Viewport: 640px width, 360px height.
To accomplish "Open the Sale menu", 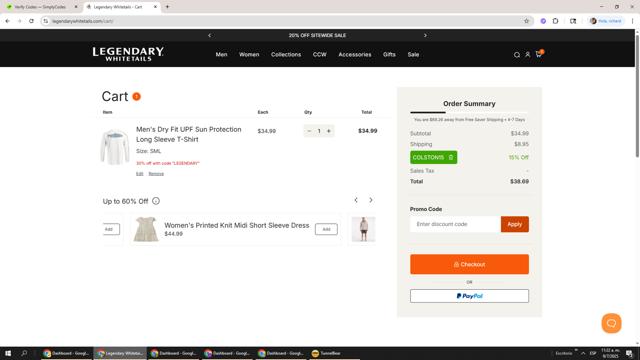I will click(413, 54).
